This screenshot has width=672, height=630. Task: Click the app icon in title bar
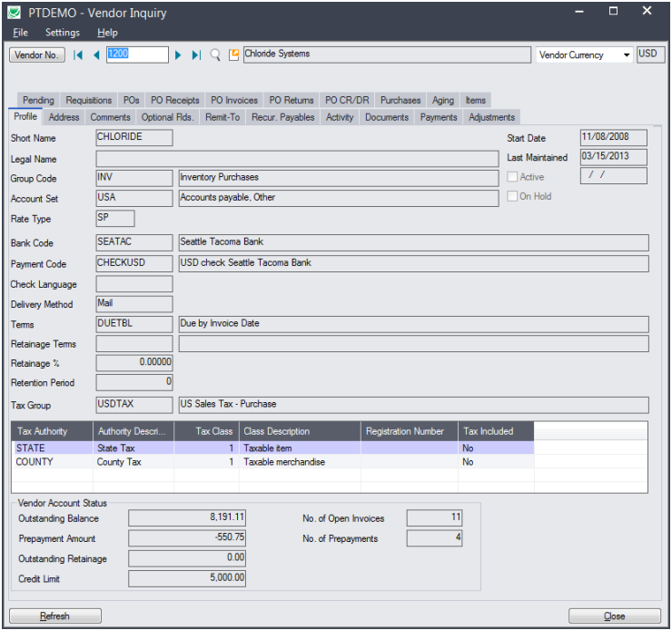(x=15, y=13)
